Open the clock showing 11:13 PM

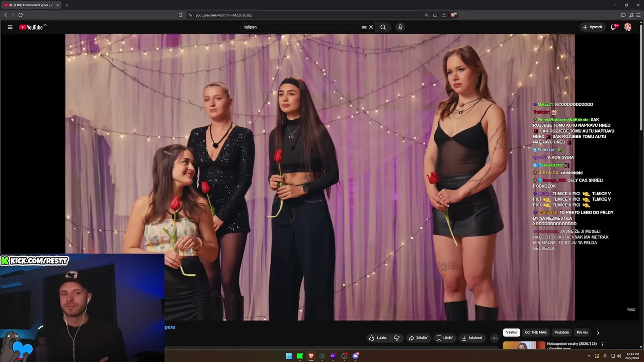pos(632,356)
